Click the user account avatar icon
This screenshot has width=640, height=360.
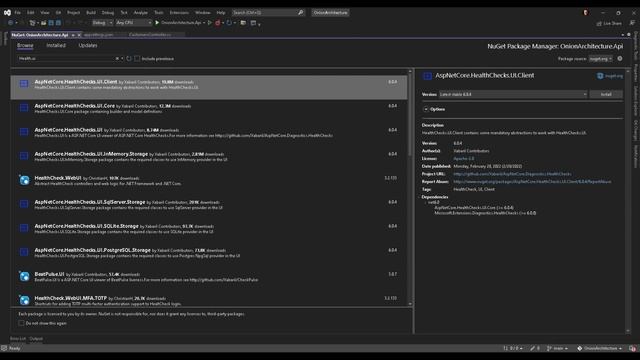(586, 13)
